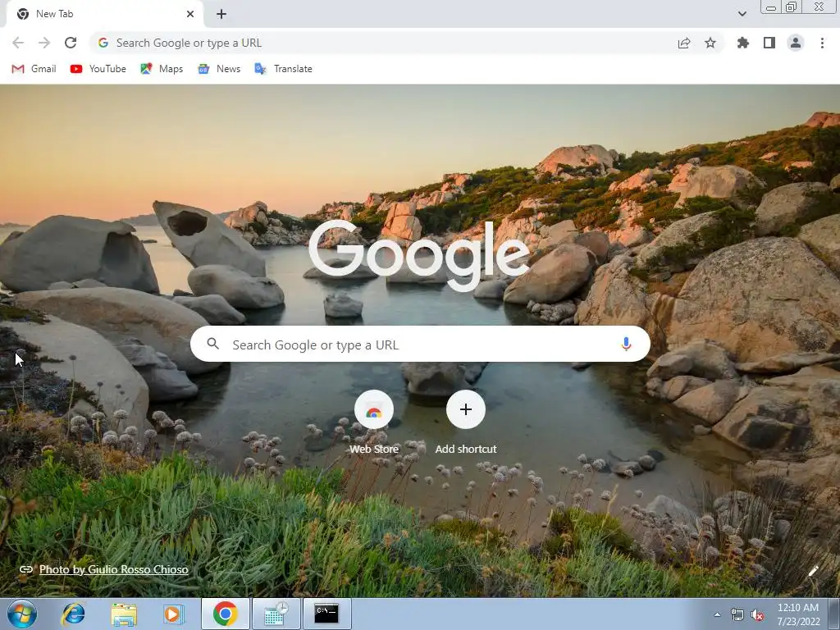Switch to Chrome on the taskbar
Viewport: 840px width, 630px height.
coord(226,614)
